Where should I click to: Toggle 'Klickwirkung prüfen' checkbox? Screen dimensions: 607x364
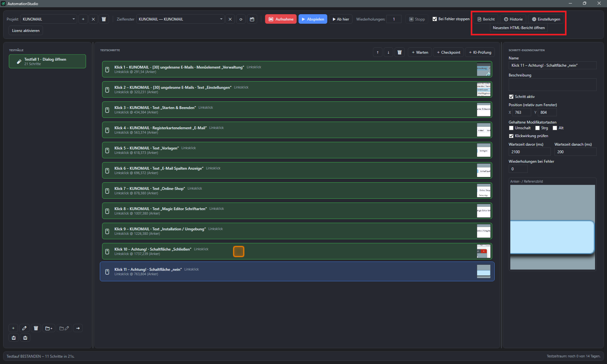click(x=511, y=136)
